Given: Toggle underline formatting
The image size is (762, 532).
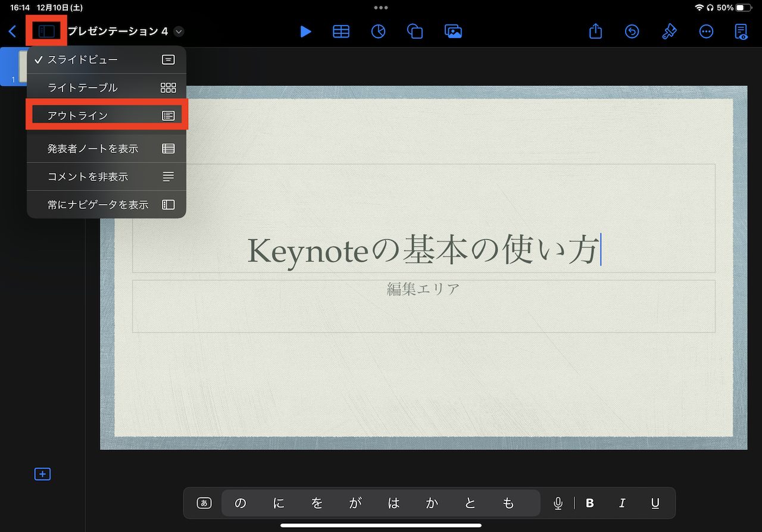Looking at the screenshot, I should pos(655,503).
